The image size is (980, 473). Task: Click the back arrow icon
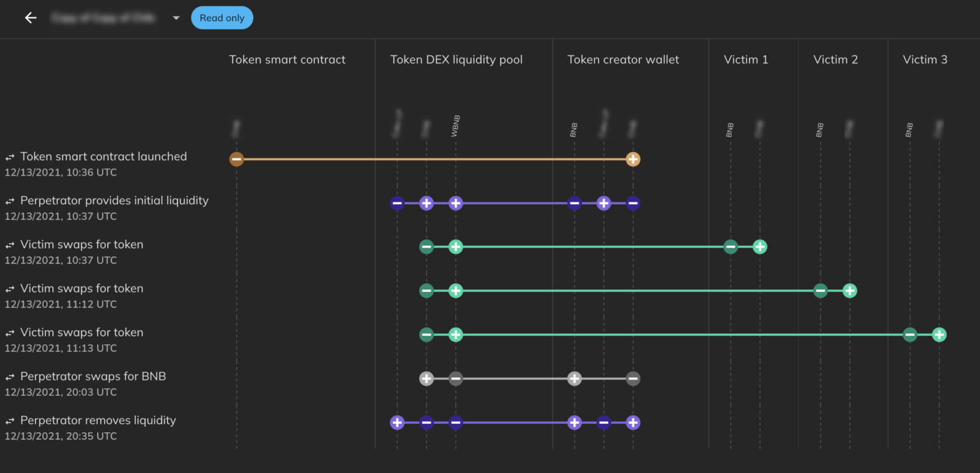(31, 18)
